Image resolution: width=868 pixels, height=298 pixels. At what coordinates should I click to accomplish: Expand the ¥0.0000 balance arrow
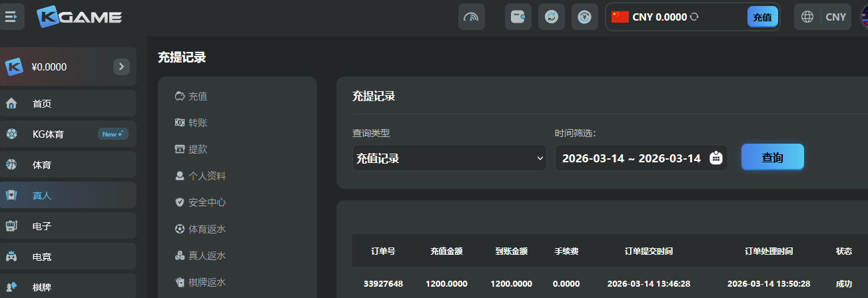tap(121, 67)
